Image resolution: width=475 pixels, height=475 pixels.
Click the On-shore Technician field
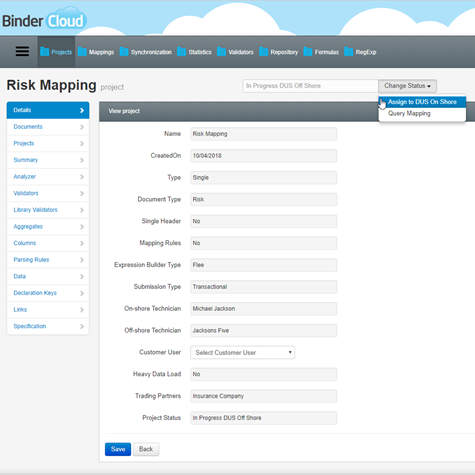click(264, 309)
